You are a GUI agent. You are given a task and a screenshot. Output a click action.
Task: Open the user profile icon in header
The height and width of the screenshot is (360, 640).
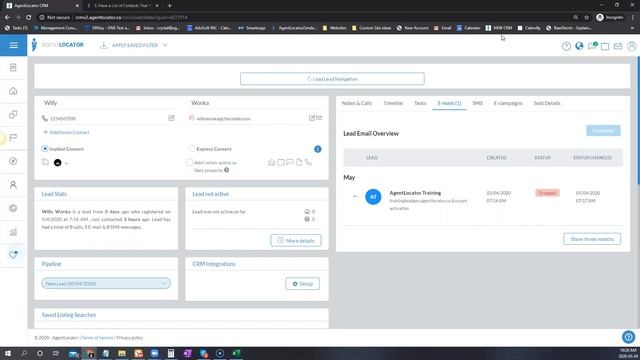[x=631, y=46]
